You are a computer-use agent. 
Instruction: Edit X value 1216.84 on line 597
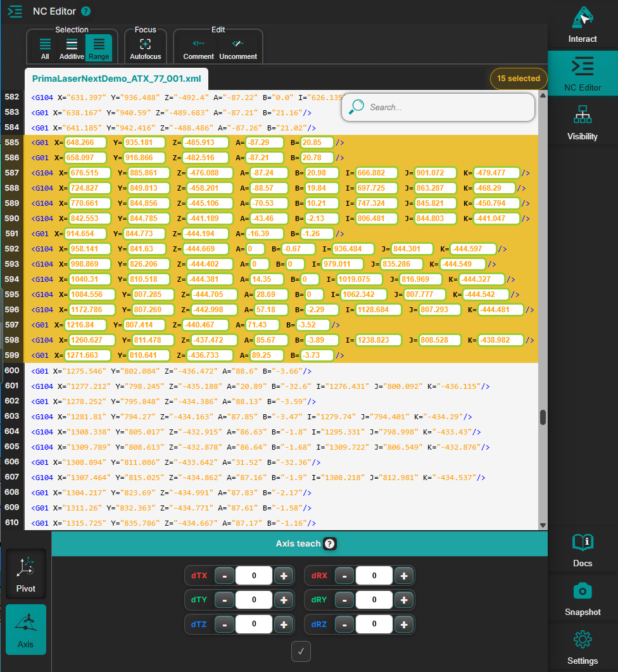[85, 325]
